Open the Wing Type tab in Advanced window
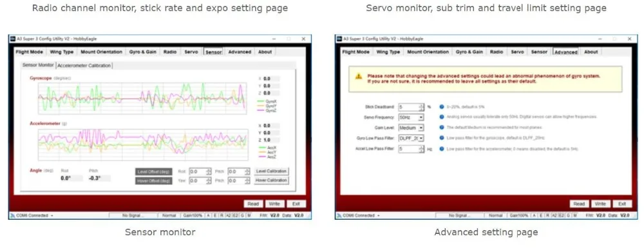Viewport: 644px width, 250px height. 388,52
